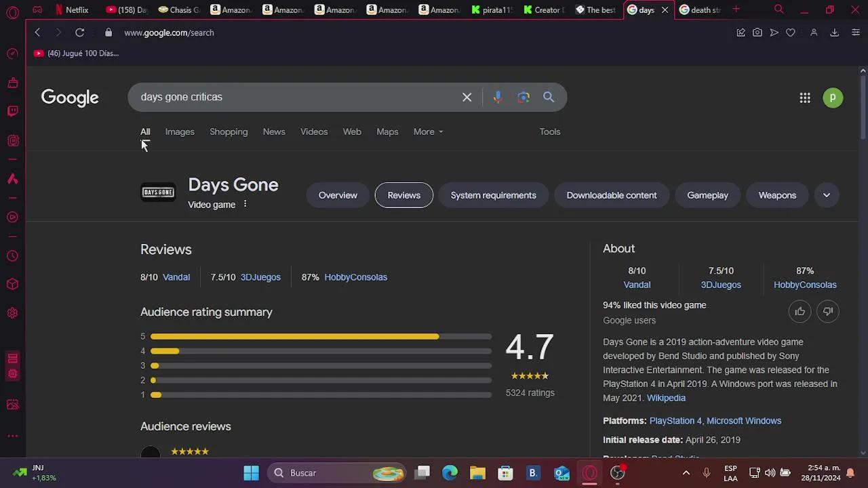Open the sidebar three-dots more options
This screenshot has height=488, width=868.
point(12,436)
